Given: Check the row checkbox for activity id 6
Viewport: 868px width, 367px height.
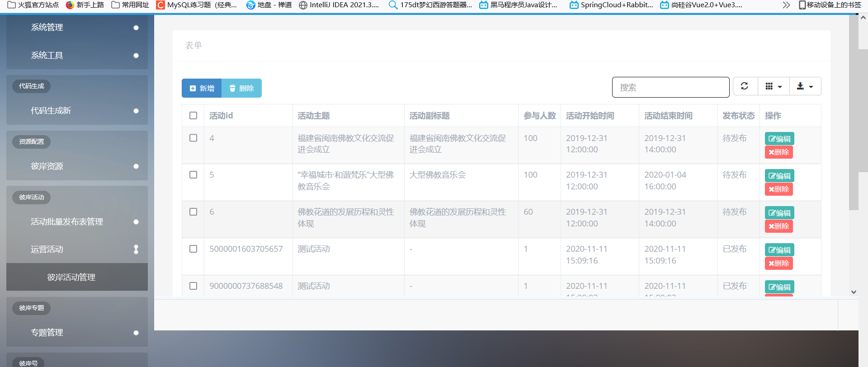Looking at the screenshot, I should tap(193, 212).
